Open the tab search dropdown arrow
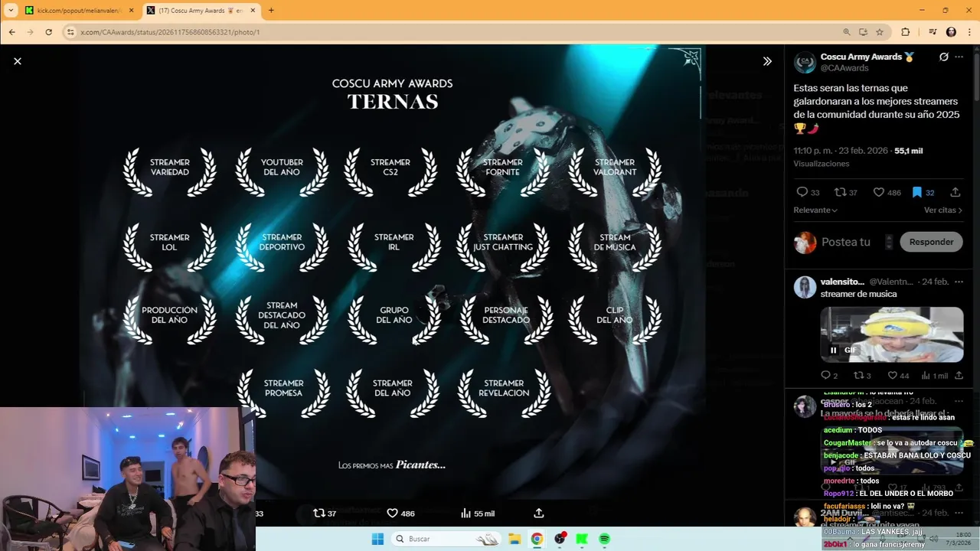The image size is (980, 551). click(x=10, y=11)
